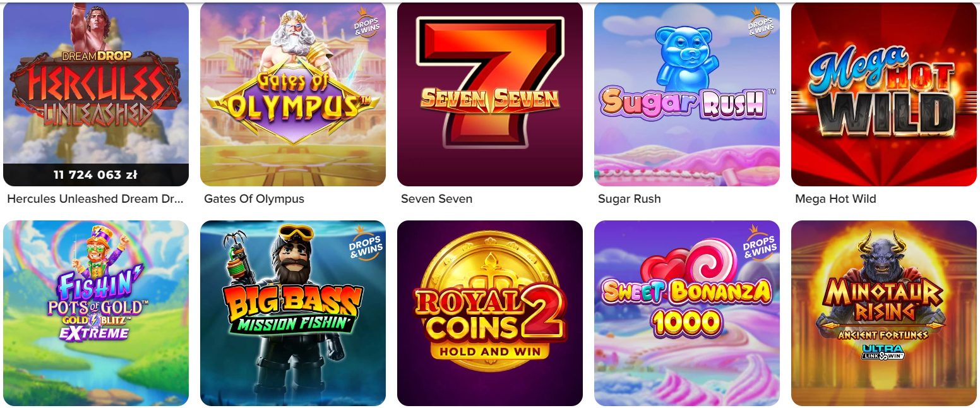
Task: Open the Hercules Unleashed game thumbnail
Action: click(x=96, y=93)
